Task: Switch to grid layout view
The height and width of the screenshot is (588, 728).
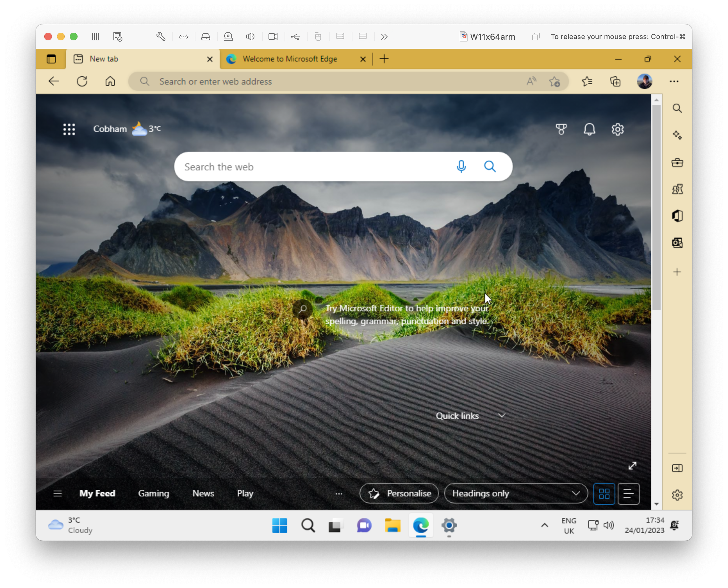Action: coord(604,494)
